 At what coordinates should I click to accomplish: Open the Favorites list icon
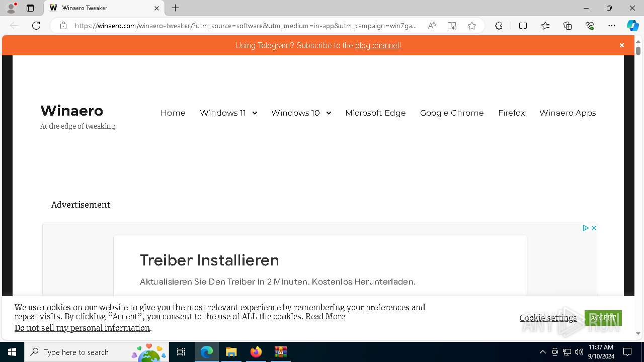(545, 26)
